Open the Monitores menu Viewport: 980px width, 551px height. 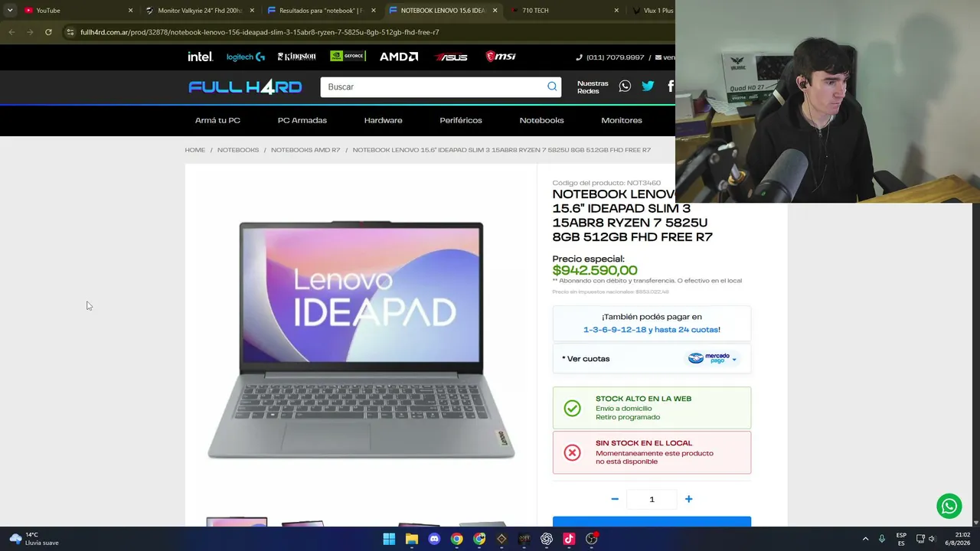622,120
